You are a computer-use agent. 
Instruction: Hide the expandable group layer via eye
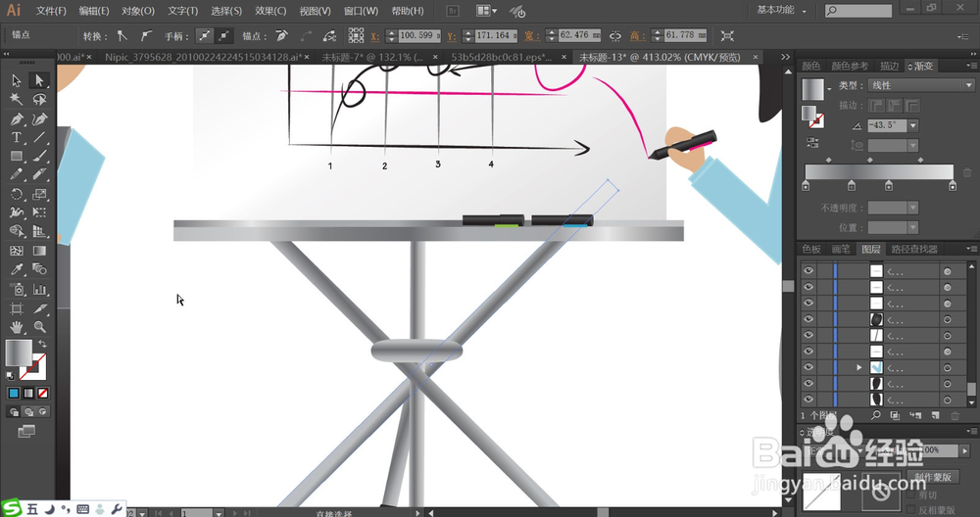tap(808, 367)
